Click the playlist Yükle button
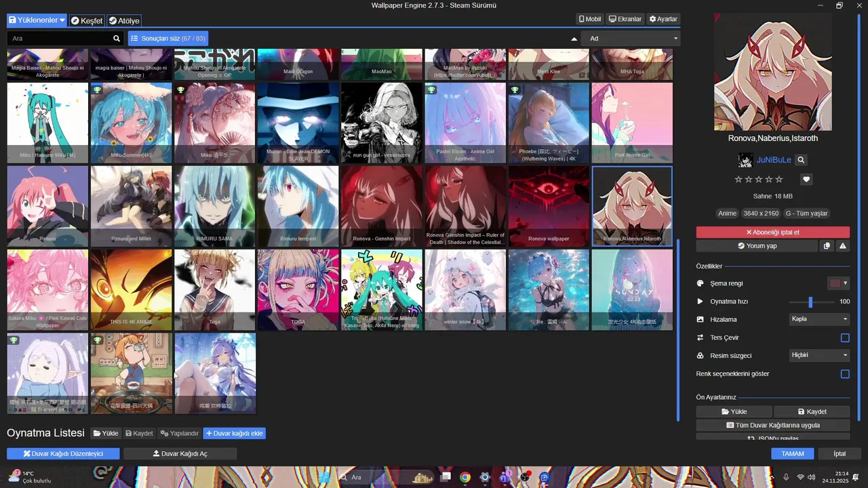The width and height of the screenshot is (868, 488). [106, 433]
